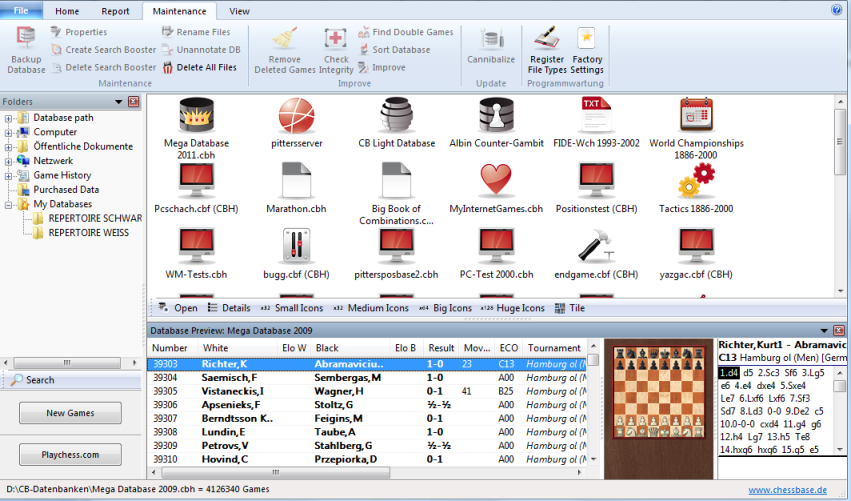Switch to the Report tab

click(x=115, y=11)
